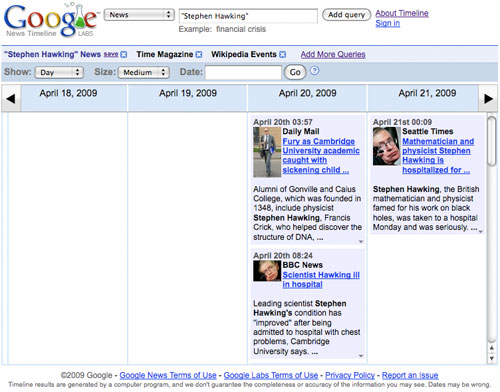This screenshot has width=500, height=392.
Task: Expand the Daily Mail article snippet
Action: [x=361, y=241]
